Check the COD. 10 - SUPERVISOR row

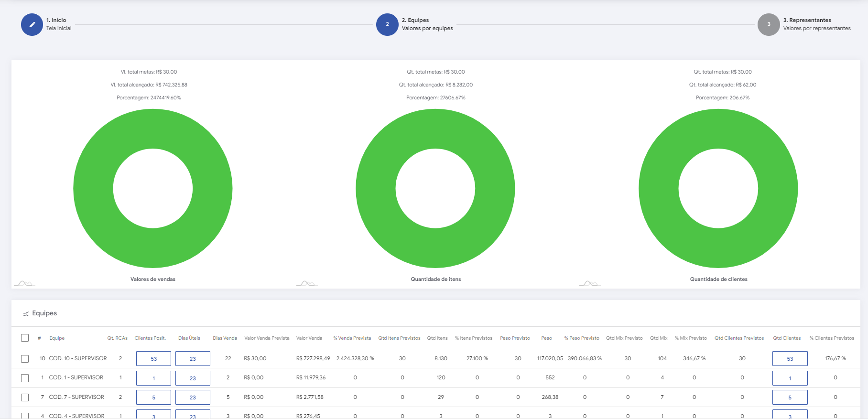point(25,358)
